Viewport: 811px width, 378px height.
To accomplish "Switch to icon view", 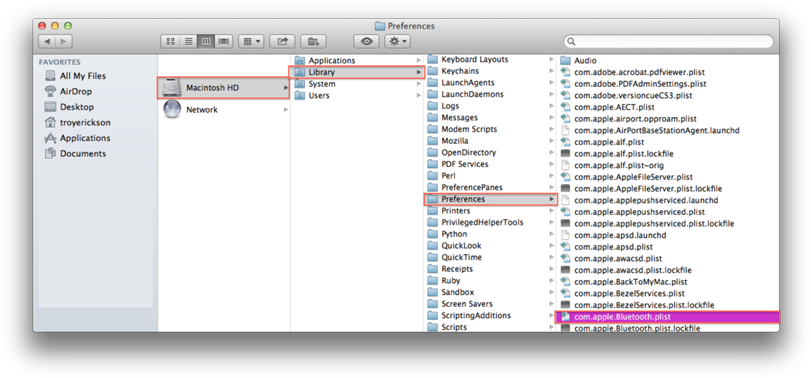I will pos(170,41).
